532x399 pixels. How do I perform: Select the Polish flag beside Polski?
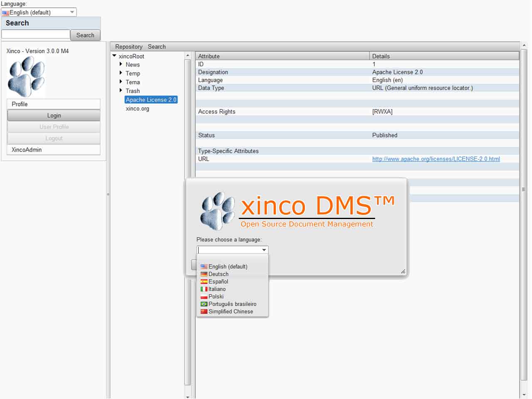click(204, 297)
